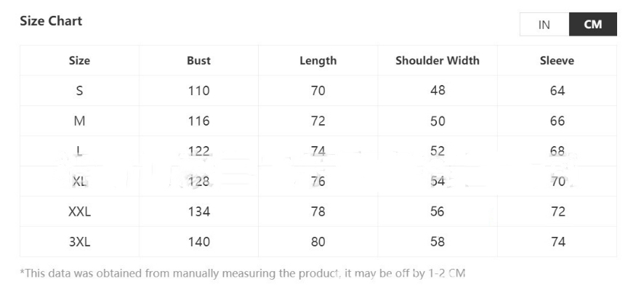
Task: Switch size units to IN
Action: click(544, 25)
